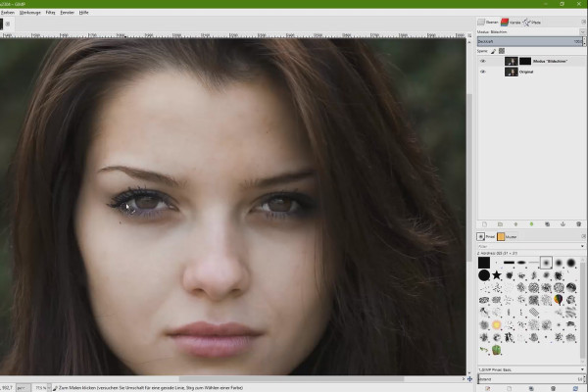The width and height of the screenshot is (588, 392).
Task: Anchor the floating layer
Action: [563, 224]
